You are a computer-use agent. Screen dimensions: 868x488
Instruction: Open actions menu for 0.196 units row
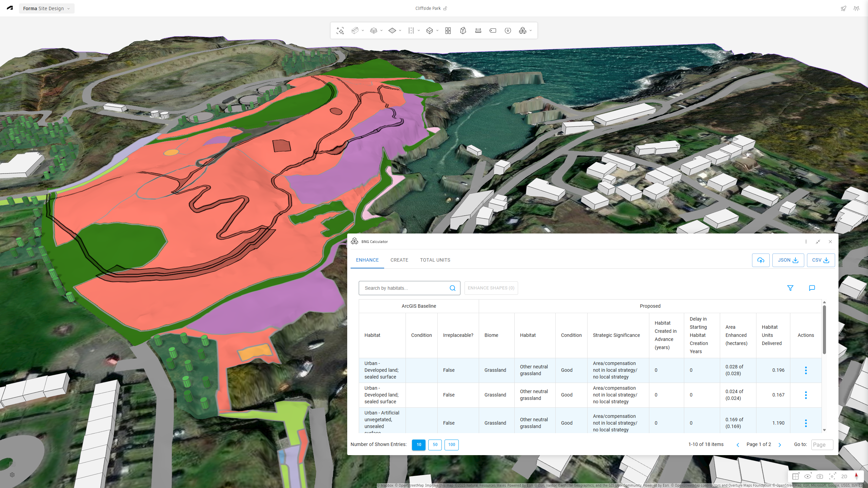pos(806,370)
